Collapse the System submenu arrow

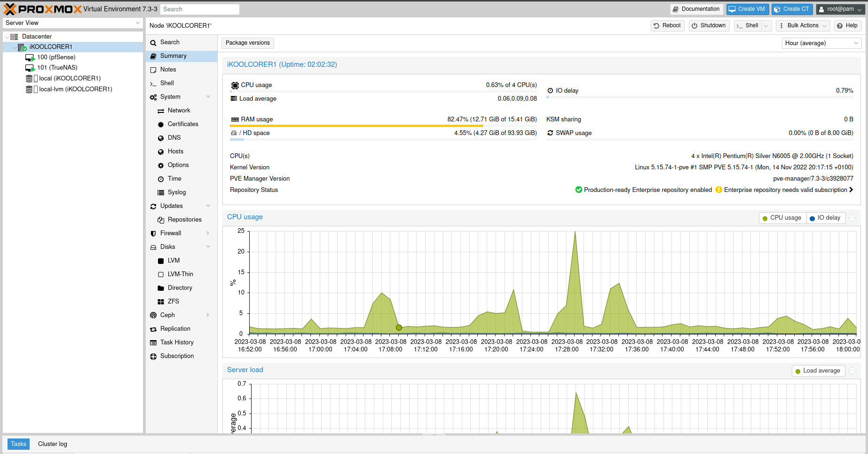coord(208,97)
